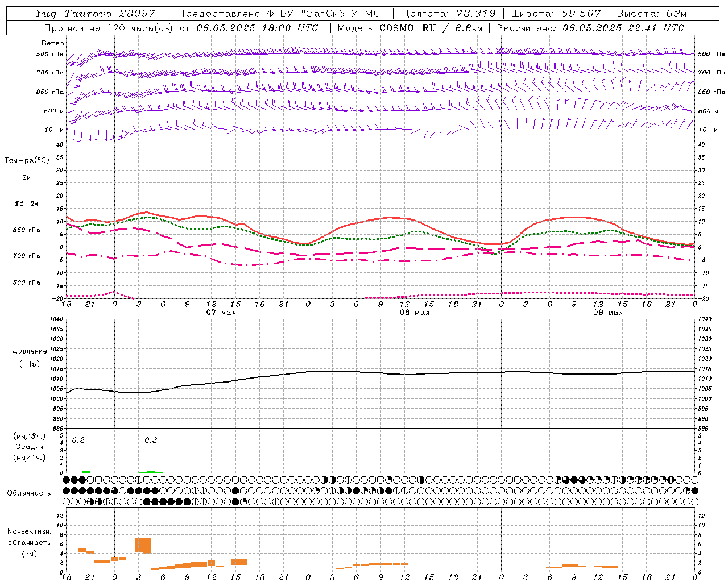728x582 pixels.
Task: Click the tallest orange convective cloud bar
Action: 143,545
